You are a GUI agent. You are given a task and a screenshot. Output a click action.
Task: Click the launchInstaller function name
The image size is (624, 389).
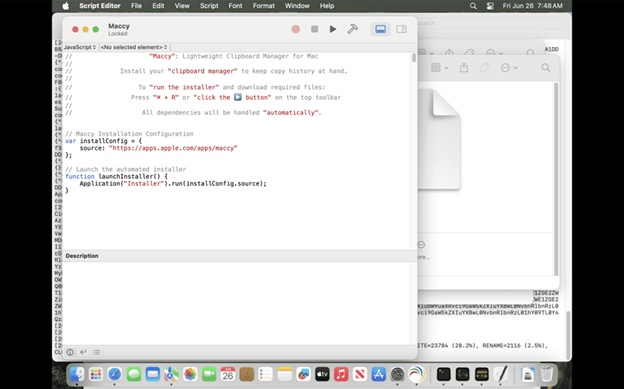[x=126, y=176]
